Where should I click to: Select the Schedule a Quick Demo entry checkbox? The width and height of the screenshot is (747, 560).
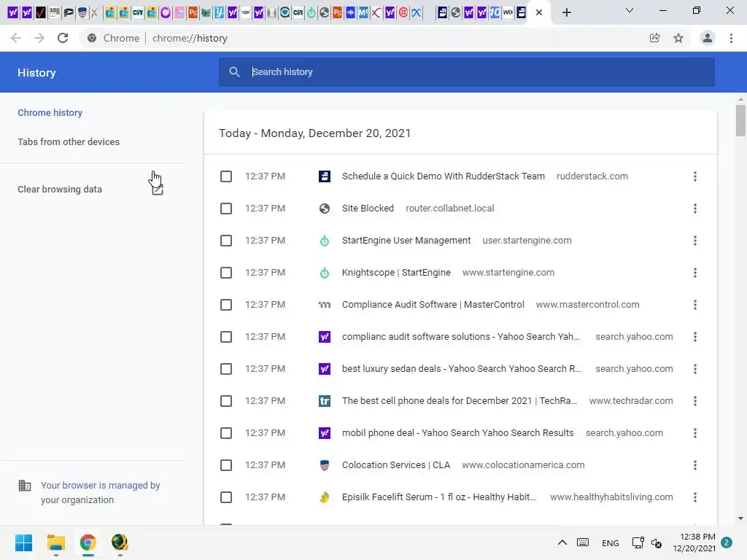coord(226,176)
